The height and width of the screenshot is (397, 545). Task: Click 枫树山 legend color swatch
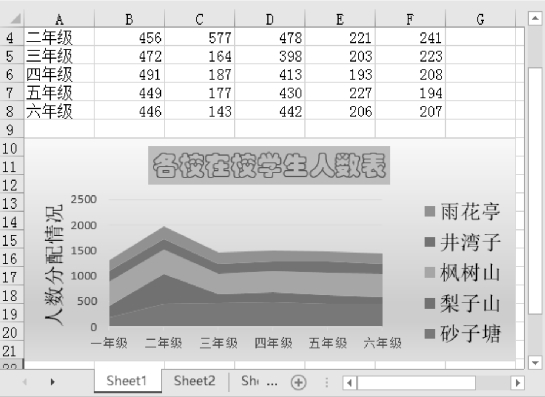[x=430, y=273]
